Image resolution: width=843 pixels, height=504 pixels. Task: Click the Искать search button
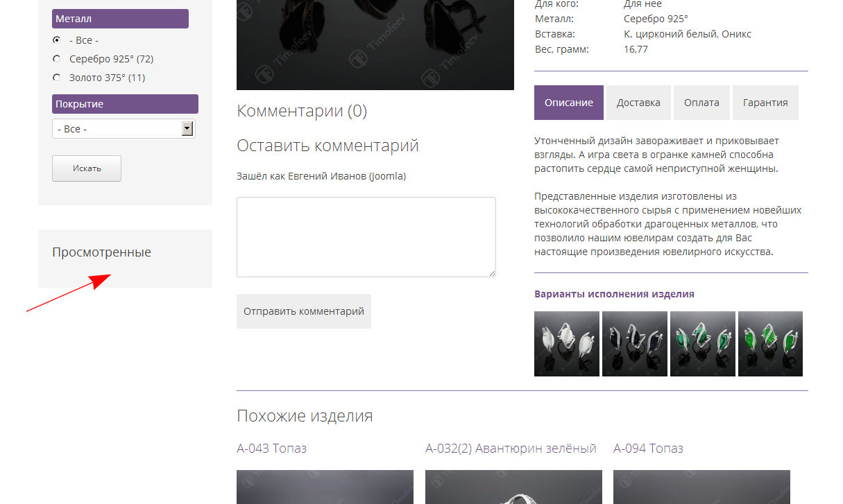[x=87, y=168]
